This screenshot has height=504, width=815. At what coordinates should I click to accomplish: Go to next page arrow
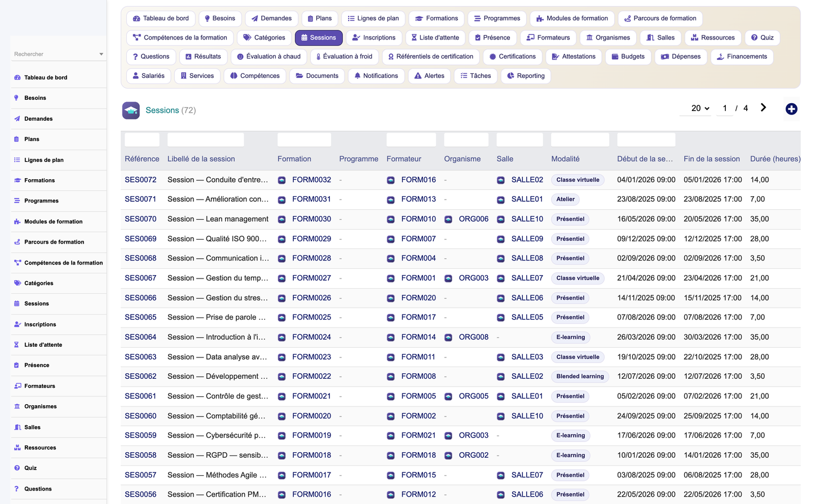coord(763,108)
